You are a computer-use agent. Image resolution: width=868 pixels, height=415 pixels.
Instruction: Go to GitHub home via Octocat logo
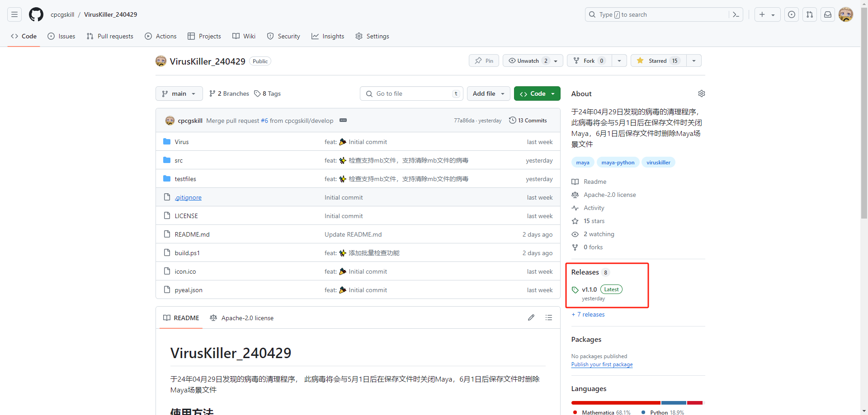[36, 14]
